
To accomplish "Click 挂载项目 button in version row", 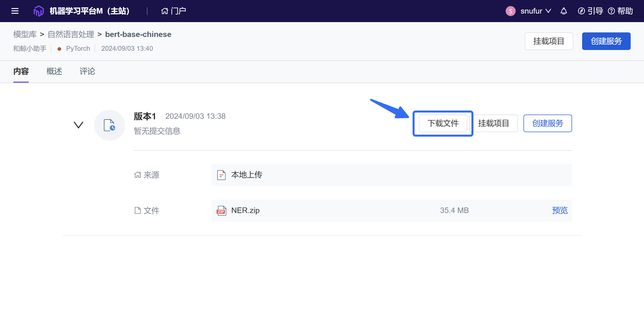I will (494, 123).
